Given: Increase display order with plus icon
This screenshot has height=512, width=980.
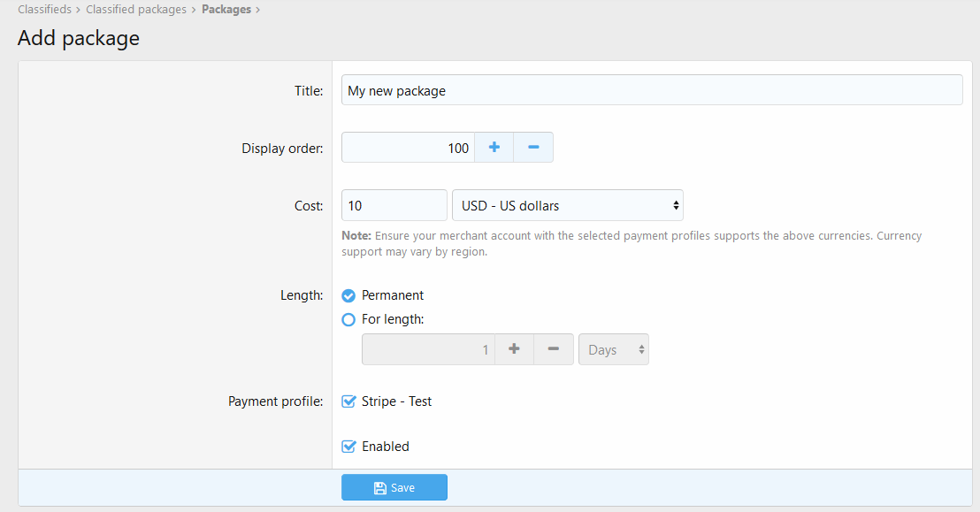Looking at the screenshot, I should click(x=494, y=148).
